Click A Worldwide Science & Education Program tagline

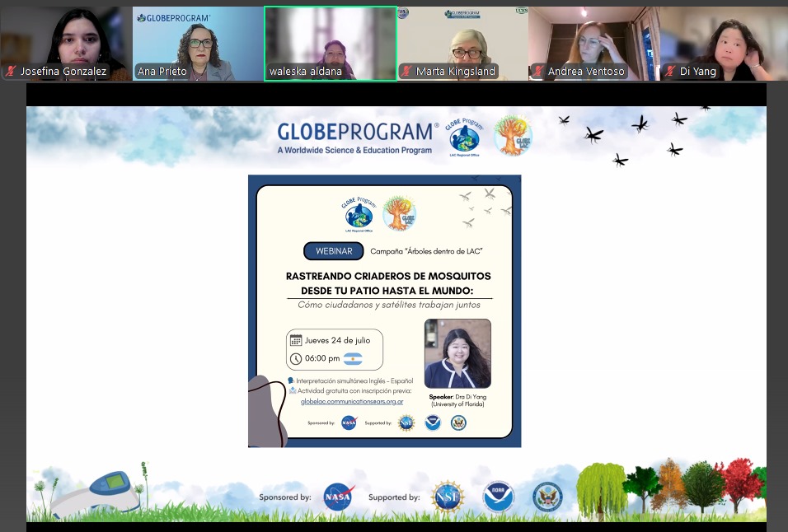(354, 150)
